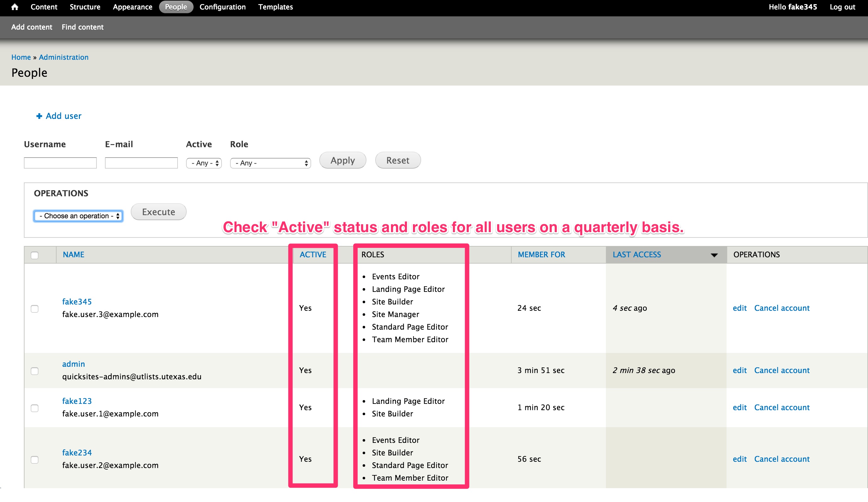The height and width of the screenshot is (502, 868).
Task: Check the box for user fake345
Action: (x=35, y=309)
